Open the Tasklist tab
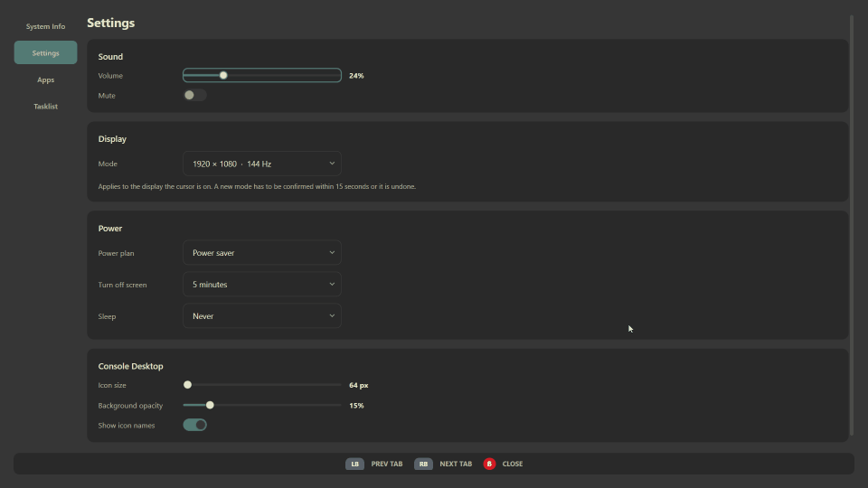 pos(45,107)
